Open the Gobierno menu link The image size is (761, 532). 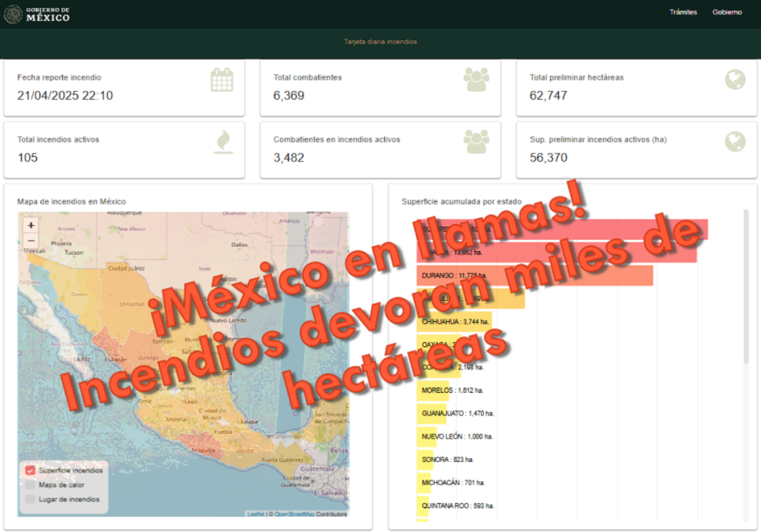tap(726, 12)
